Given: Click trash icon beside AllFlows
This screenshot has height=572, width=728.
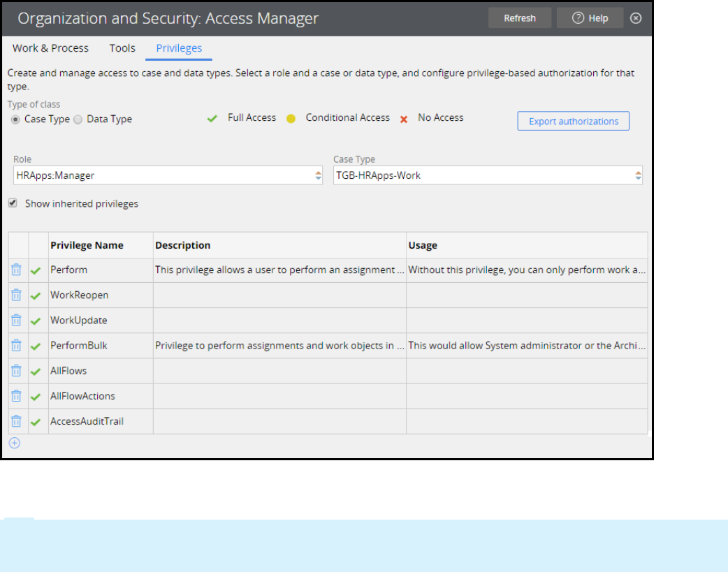Looking at the screenshot, I should pyautogui.click(x=17, y=370).
